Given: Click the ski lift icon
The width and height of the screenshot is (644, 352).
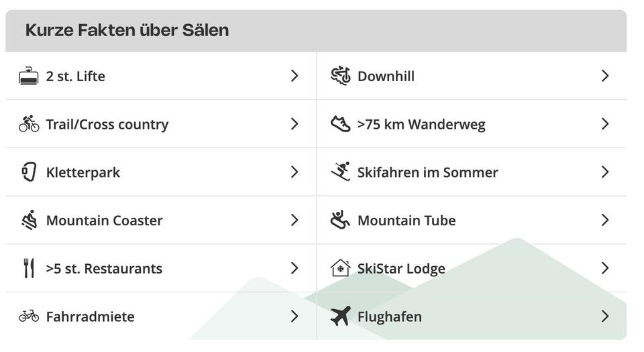Looking at the screenshot, I should coord(29,76).
